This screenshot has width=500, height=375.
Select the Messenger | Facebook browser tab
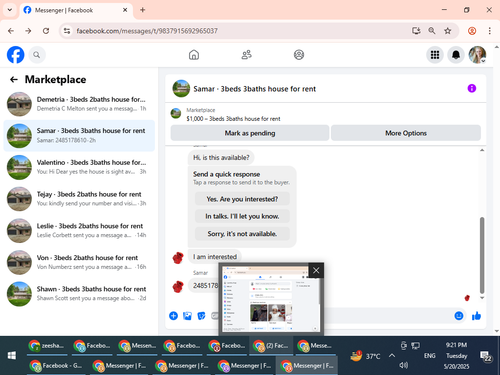tap(76, 10)
